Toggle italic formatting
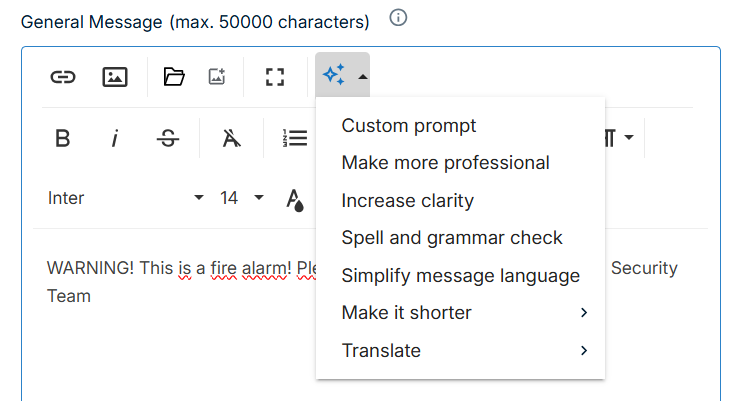Screen dimensions: 747x401 [x=115, y=138]
